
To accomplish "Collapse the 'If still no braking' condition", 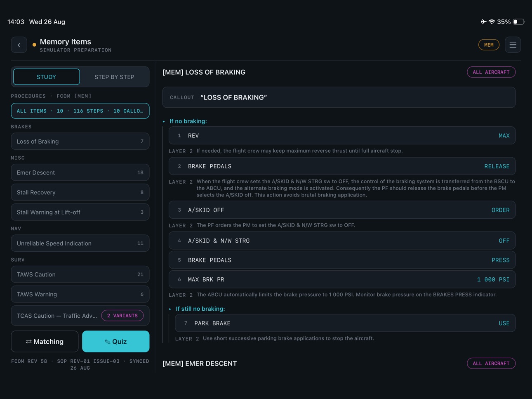I will 197,309.
